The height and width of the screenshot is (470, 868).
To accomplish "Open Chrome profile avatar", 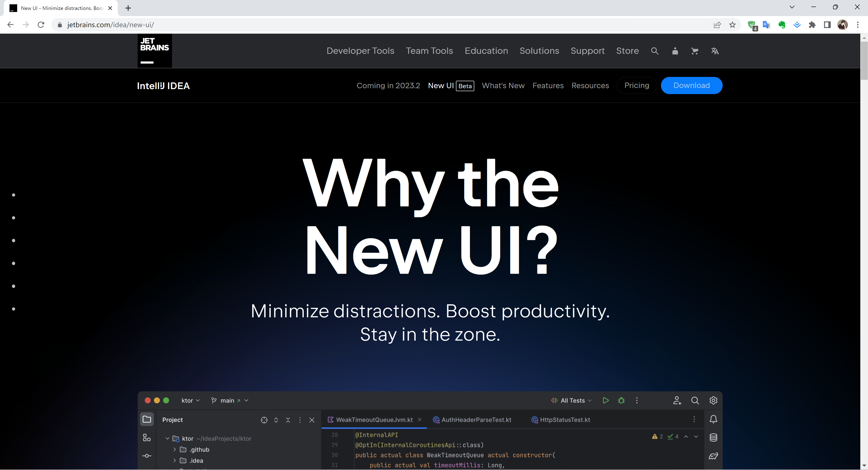I will click(x=842, y=25).
